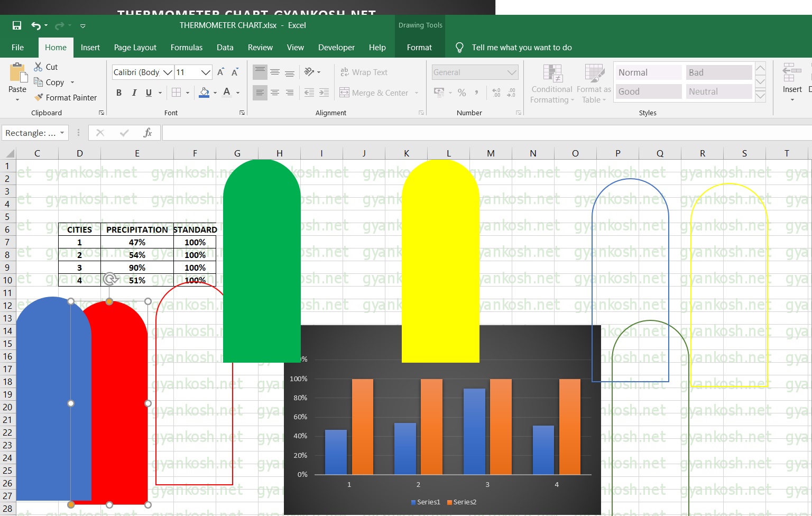Copy the selection

[x=49, y=82]
